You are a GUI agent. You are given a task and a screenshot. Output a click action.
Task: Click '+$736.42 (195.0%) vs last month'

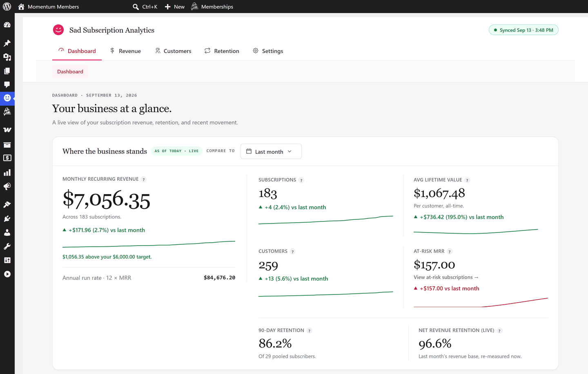click(462, 217)
